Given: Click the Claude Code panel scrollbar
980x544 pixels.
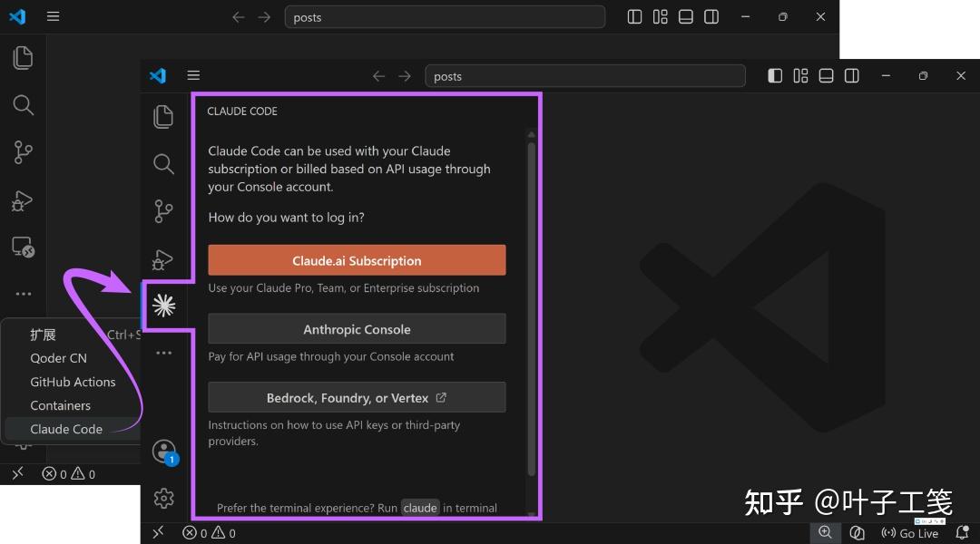Looking at the screenshot, I should (x=531, y=309).
